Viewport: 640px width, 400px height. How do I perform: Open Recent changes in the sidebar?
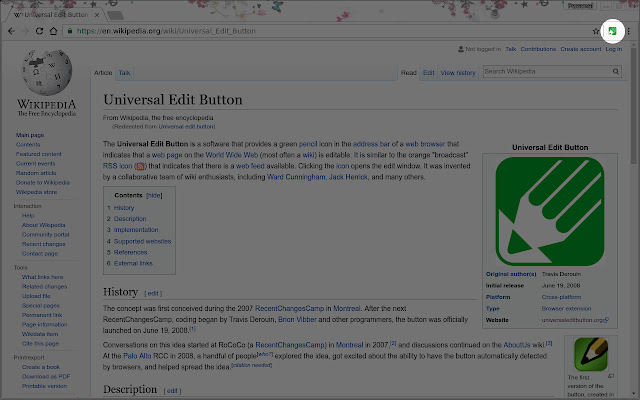coord(43,244)
